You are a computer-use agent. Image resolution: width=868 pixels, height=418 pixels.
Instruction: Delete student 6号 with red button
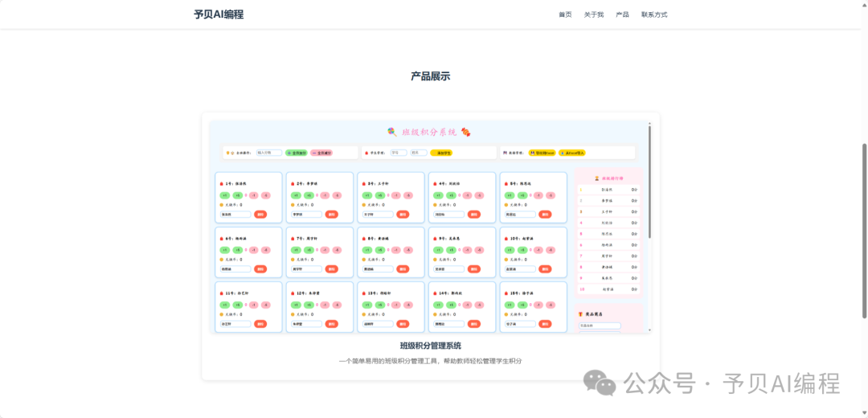click(260, 269)
